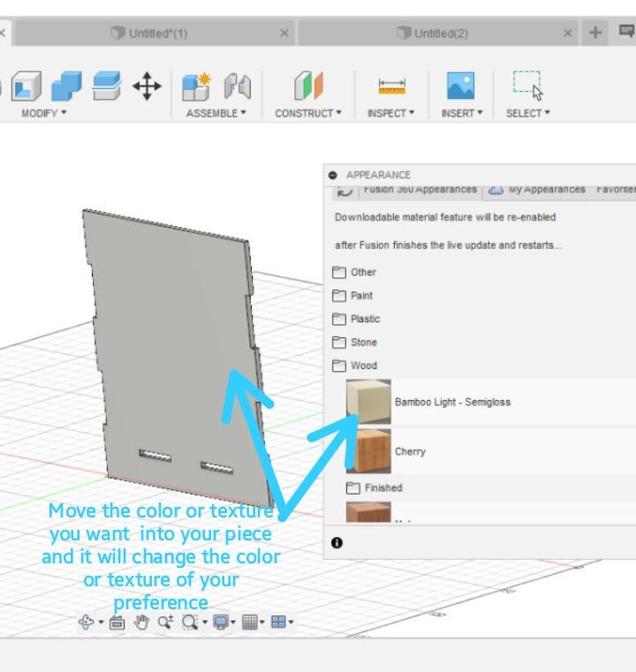The width and height of the screenshot is (636, 672).
Task: Expand the Display Settings arrow
Action: tap(233, 622)
